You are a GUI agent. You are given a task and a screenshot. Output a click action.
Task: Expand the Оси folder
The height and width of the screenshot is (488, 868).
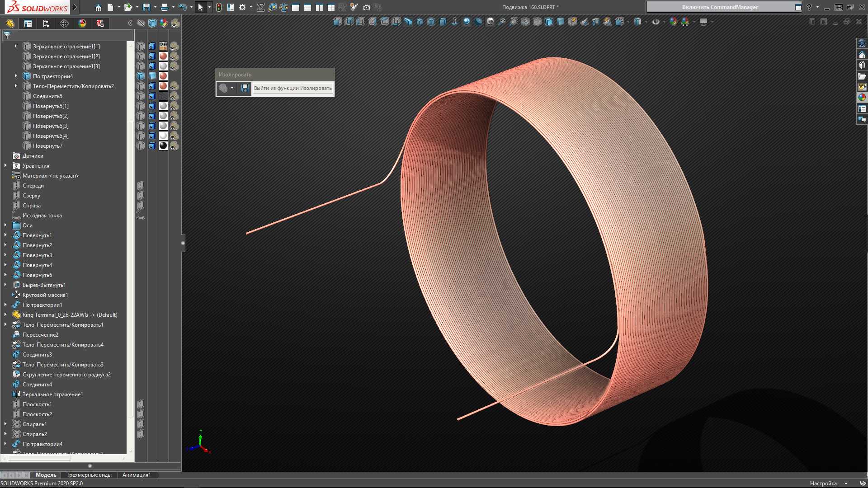coord(5,225)
